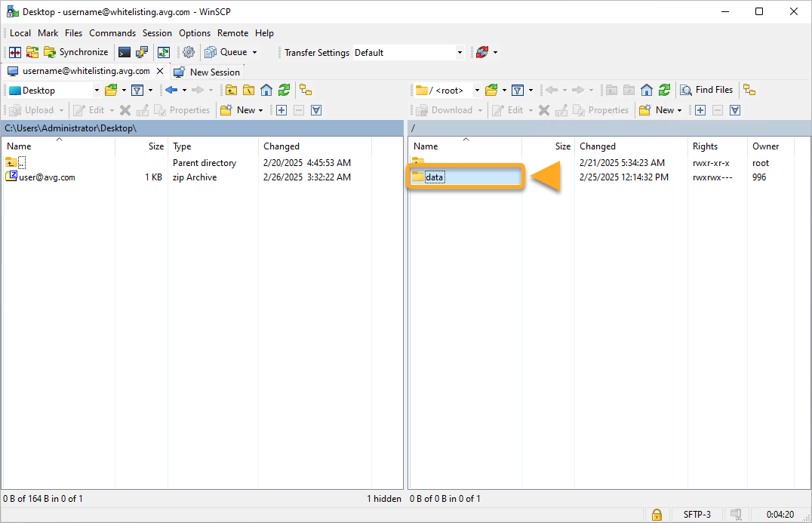The width and height of the screenshot is (812, 523).
Task: Click local panel back arrow
Action: [171, 90]
